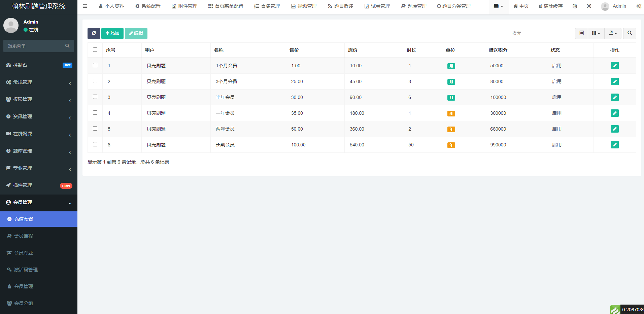Select the checkbox for row 1个月会员
This screenshot has width=644, height=314.
tap(95, 65)
